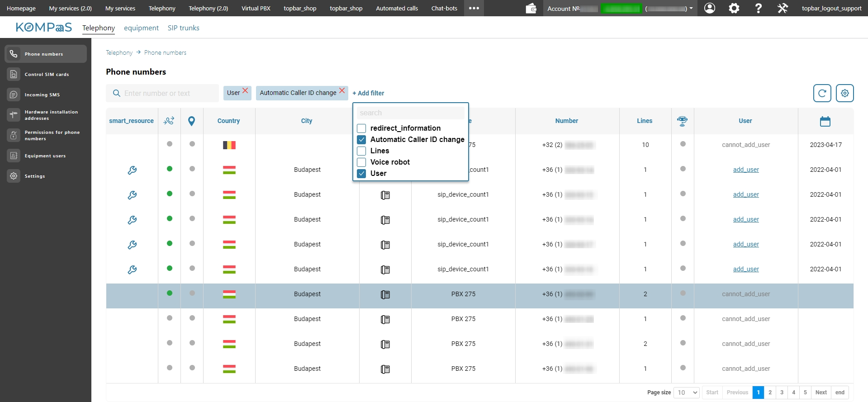Focus the Enter number or text search box

163,93
